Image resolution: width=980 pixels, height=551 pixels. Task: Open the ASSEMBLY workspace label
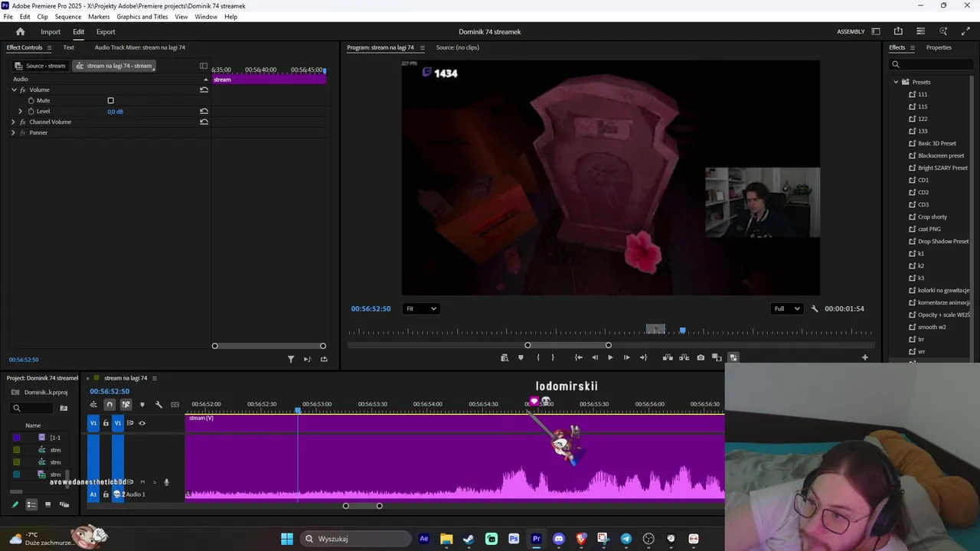pyautogui.click(x=851, y=31)
